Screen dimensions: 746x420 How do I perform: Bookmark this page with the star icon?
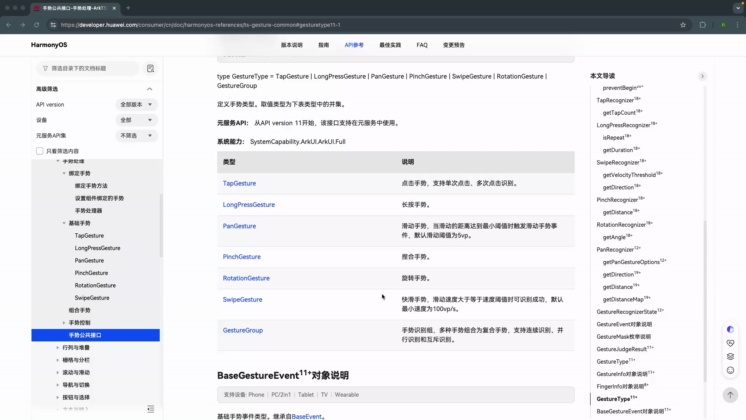tap(683, 24)
